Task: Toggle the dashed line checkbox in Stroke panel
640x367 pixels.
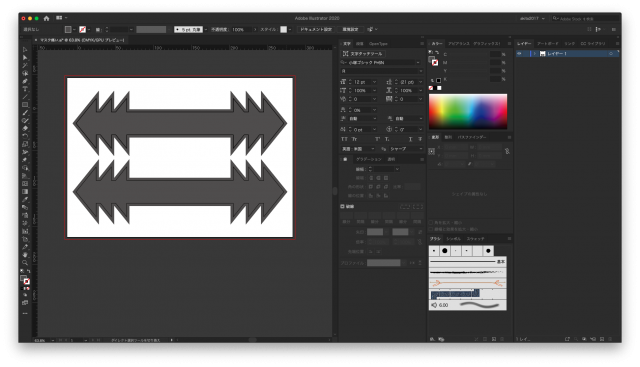Action: pyautogui.click(x=342, y=207)
